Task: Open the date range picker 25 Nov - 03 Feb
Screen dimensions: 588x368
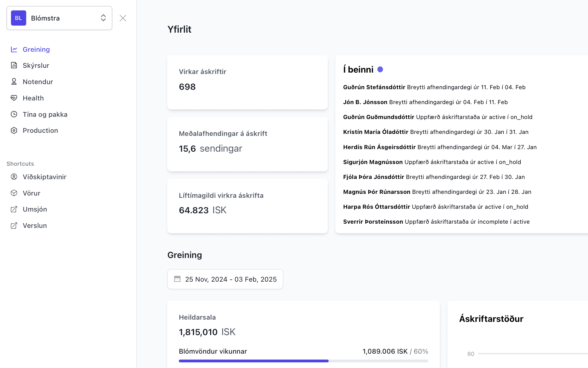Action: coord(225,279)
